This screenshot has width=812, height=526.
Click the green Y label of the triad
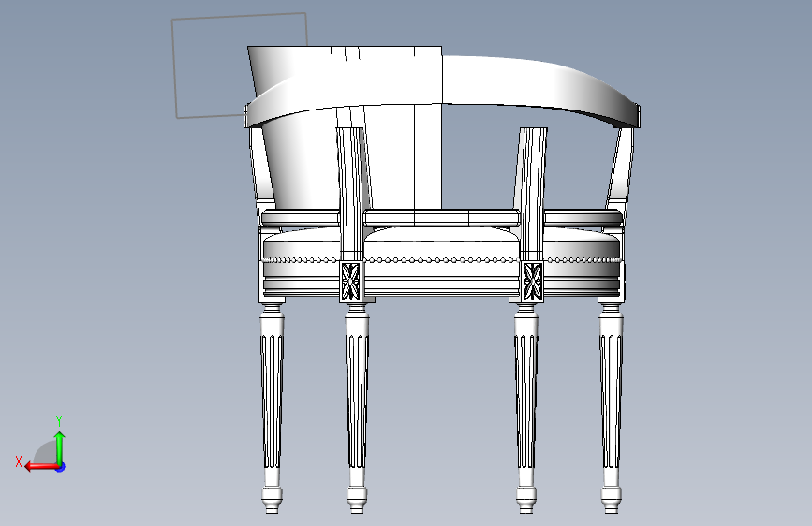(x=59, y=420)
